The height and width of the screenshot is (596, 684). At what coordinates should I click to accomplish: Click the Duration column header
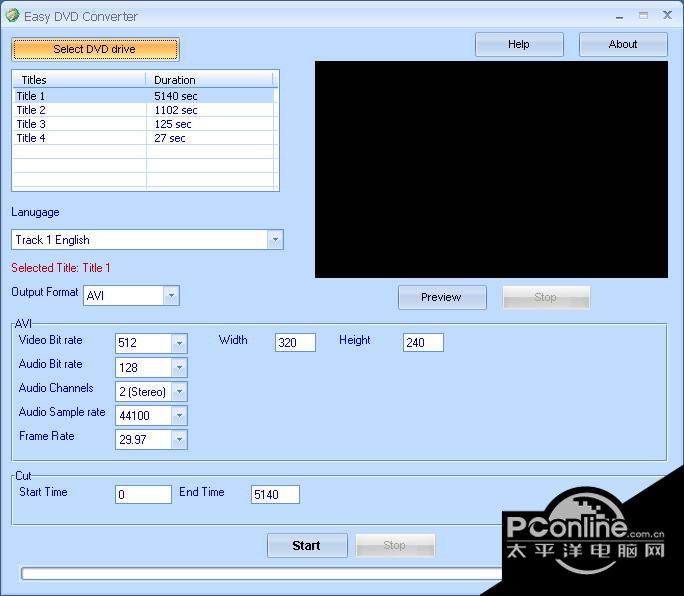pyautogui.click(x=209, y=80)
